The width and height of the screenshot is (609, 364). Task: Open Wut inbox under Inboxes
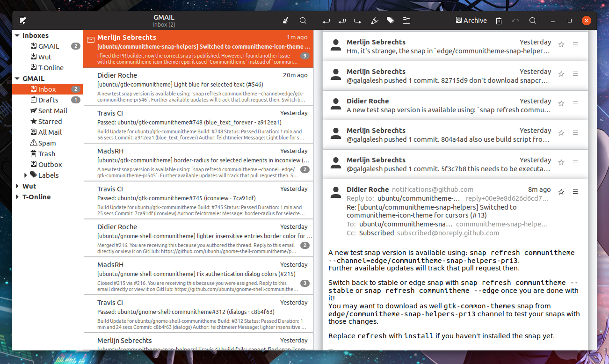pyautogui.click(x=47, y=57)
